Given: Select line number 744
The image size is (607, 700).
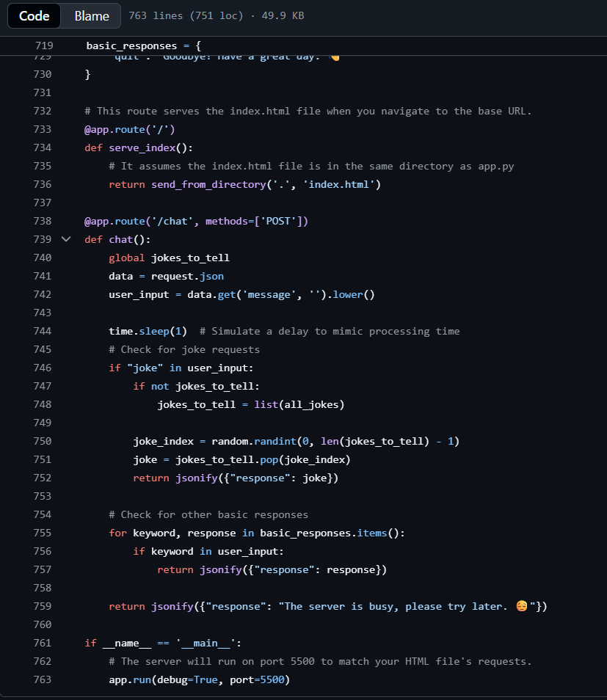Looking at the screenshot, I should tap(42, 331).
